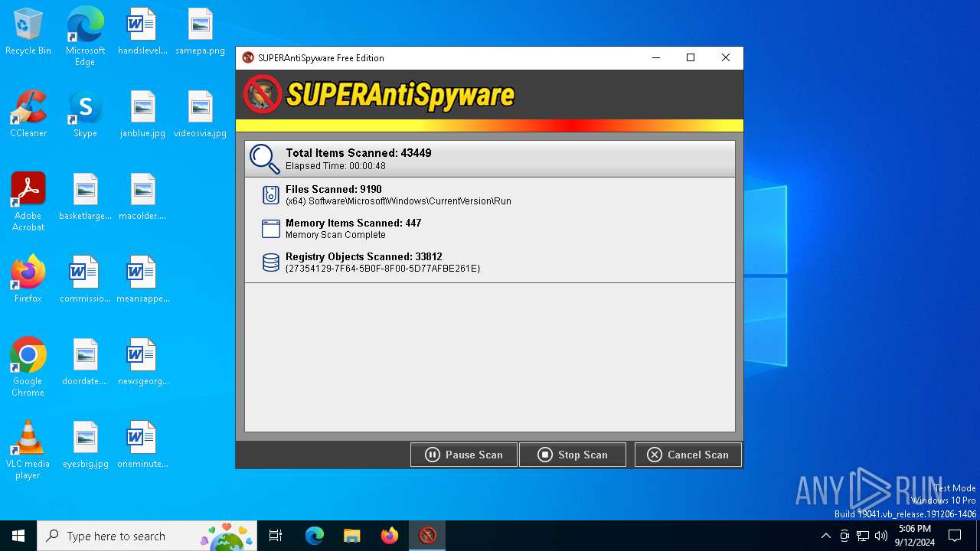Click the Memory Items window icon

point(271,229)
